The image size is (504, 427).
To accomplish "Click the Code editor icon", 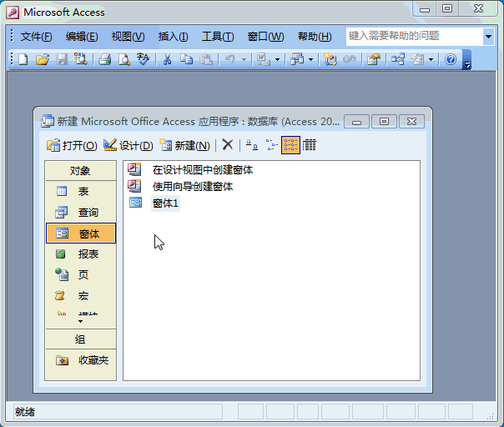I will coord(330,60).
